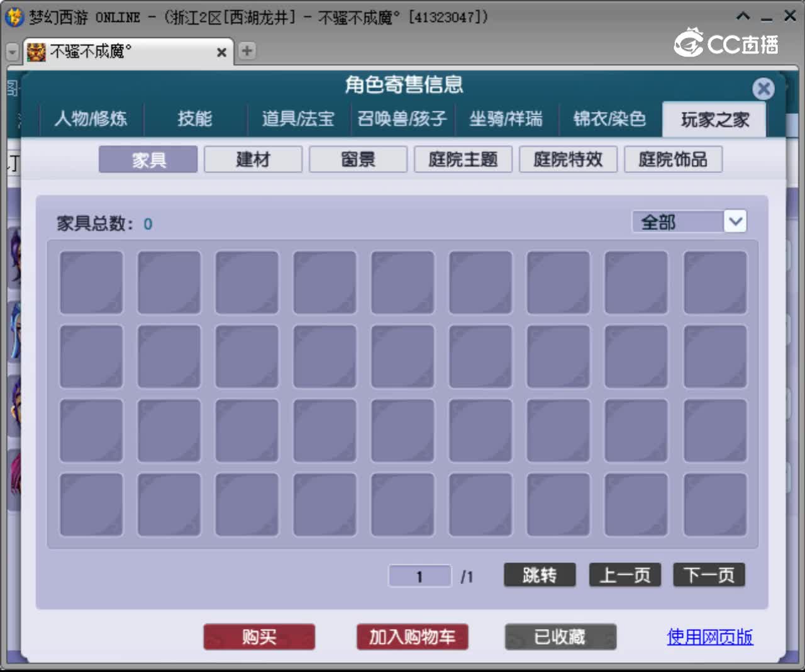Image resolution: width=805 pixels, height=672 pixels.
Task: Select the 不骚不成魔° window tab
Action: pyautogui.click(x=128, y=51)
